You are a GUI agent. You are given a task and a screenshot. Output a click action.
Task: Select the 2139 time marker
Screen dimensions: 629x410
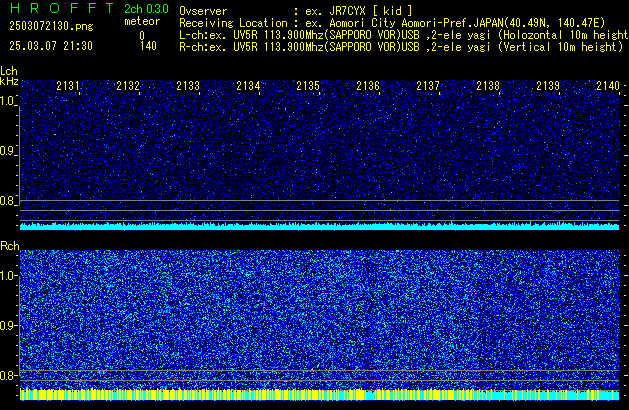(548, 85)
